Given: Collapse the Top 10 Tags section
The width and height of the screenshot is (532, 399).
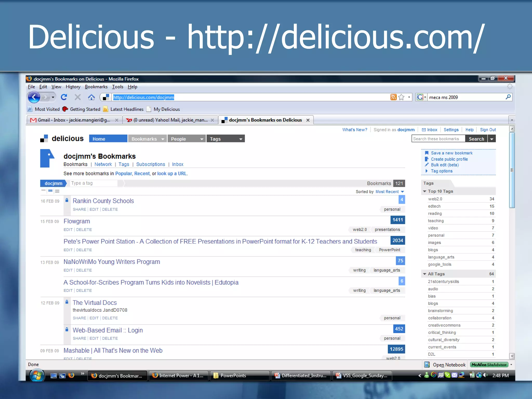Looking at the screenshot, I should point(424,191).
